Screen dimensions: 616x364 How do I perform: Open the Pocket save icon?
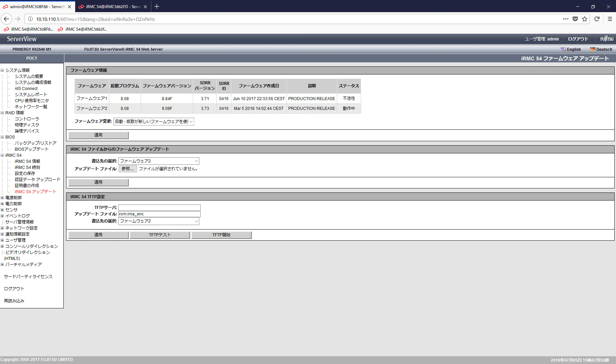pyautogui.click(x=575, y=19)
